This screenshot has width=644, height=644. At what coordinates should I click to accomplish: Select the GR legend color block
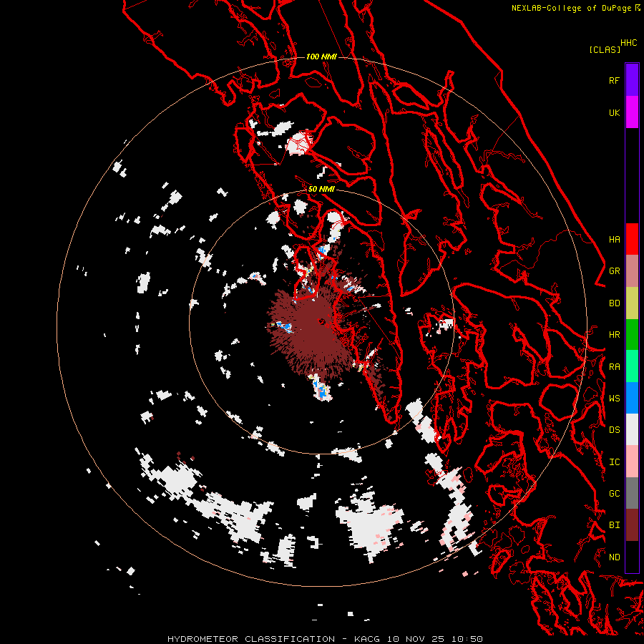[632, 271]
